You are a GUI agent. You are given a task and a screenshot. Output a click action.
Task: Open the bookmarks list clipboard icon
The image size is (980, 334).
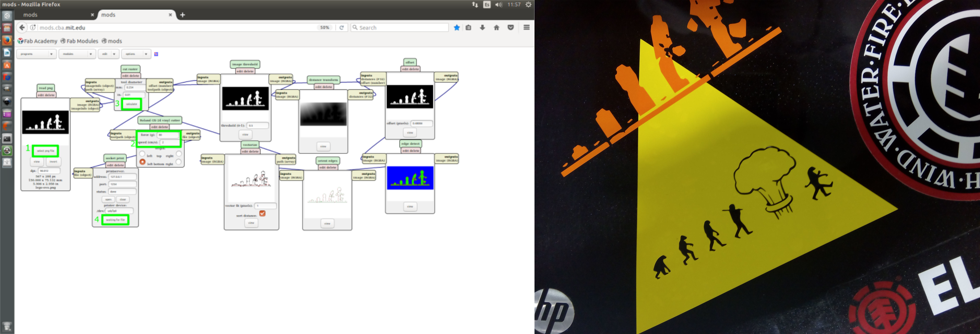tap(468, 28)
